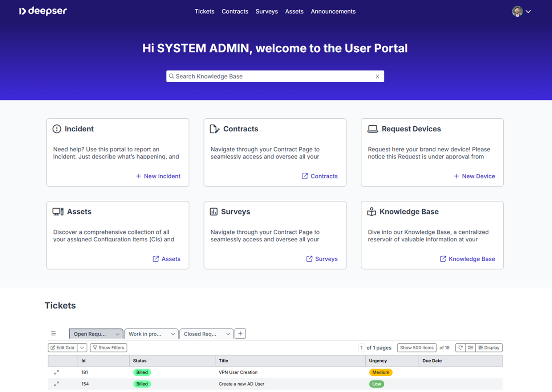Open the Contracts menu in top navigation
Screen dimensions: 552x392
pos(235,11)
